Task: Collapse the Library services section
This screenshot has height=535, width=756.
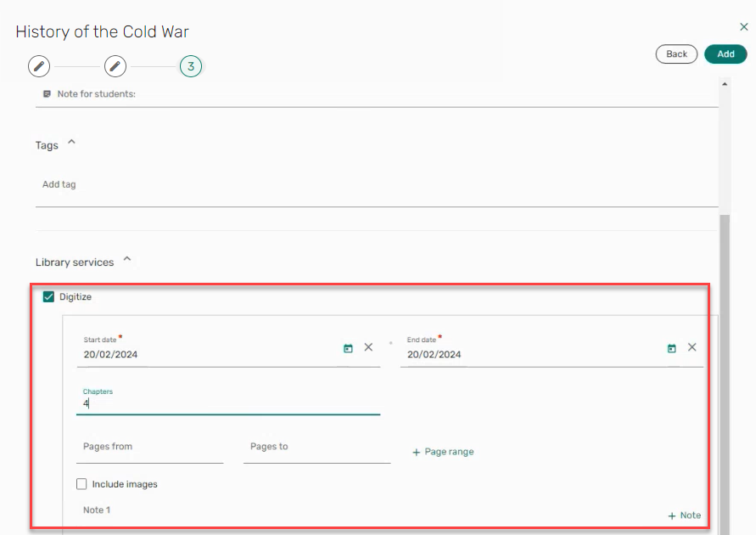Action: click(127, 259)
